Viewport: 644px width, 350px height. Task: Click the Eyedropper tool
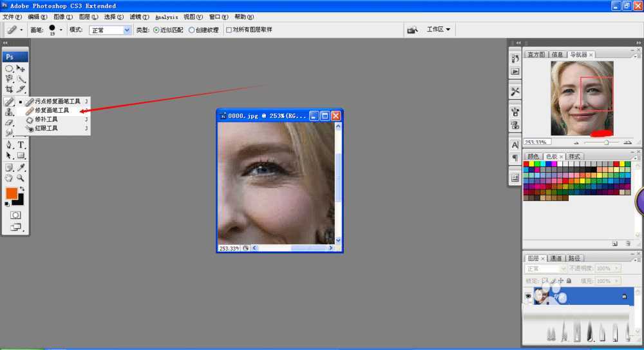[x=21, y=167]
